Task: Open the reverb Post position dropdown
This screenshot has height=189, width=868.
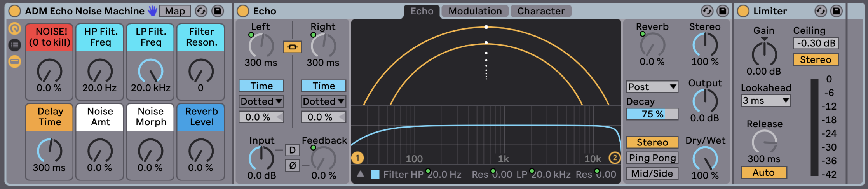Action: pyautogui.click(x=652, y=87)
